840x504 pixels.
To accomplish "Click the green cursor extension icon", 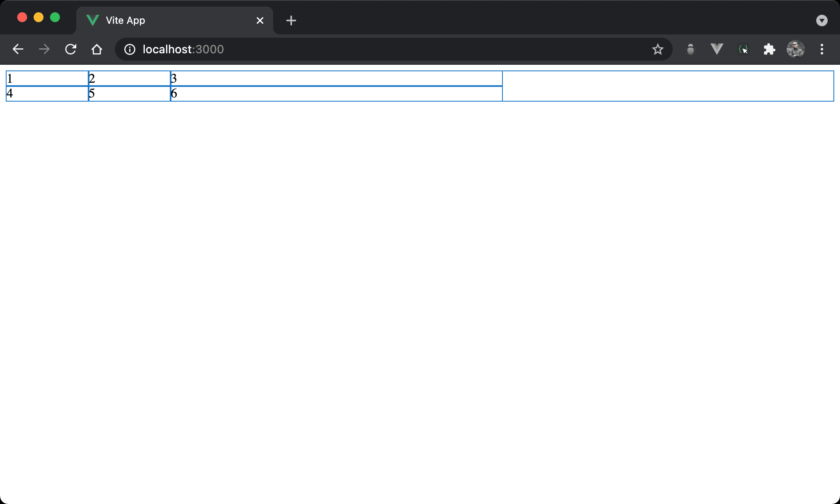I will pyautogui.click(x=743, y=50).
